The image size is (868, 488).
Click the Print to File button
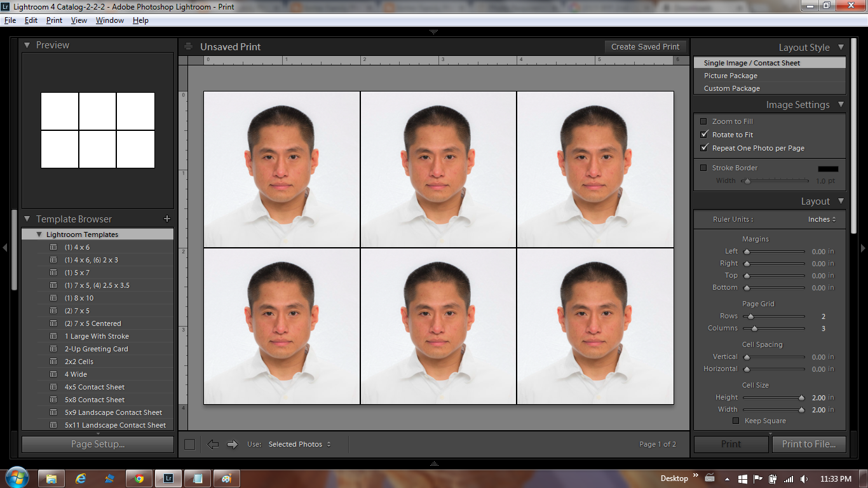click(808, 444)
